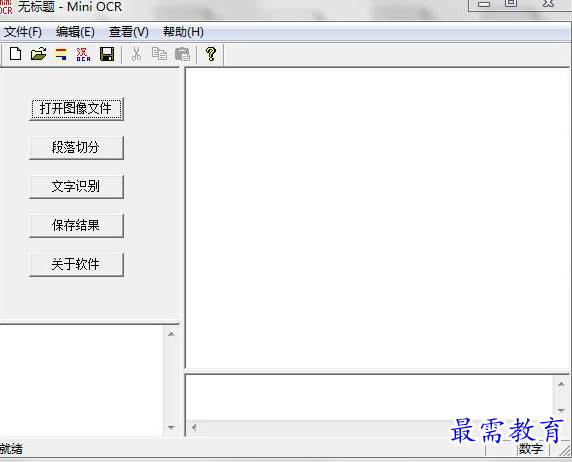Click the Paste clipboard icon
The height and width of the screenshot is (462, 572).
tap(182, 54)
